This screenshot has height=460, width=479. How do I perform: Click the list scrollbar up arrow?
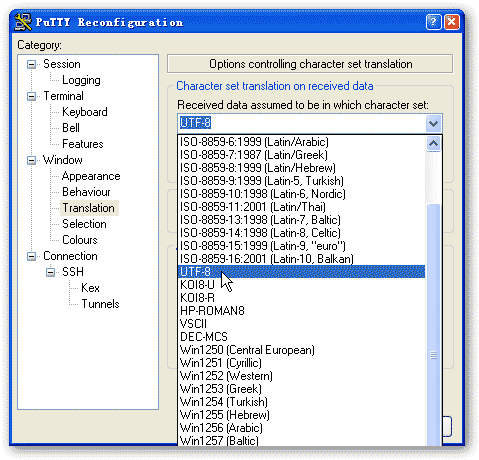coord(433,144)
